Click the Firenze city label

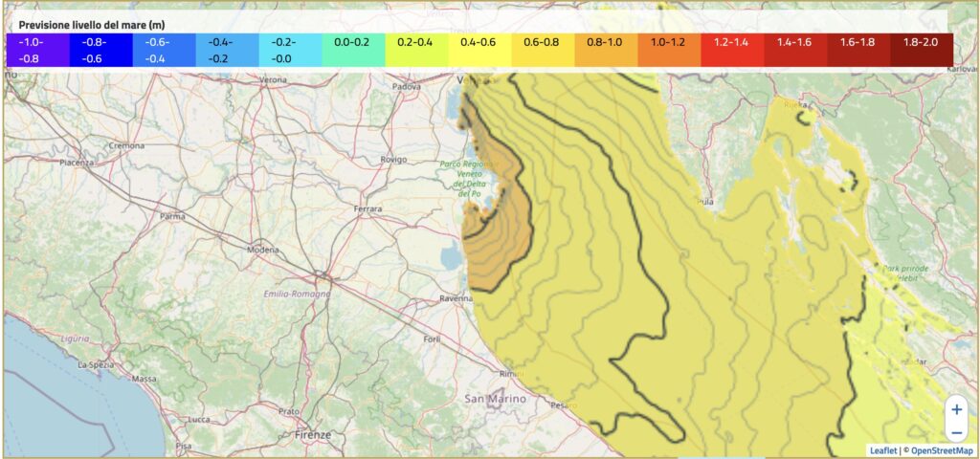coord(313,434)
